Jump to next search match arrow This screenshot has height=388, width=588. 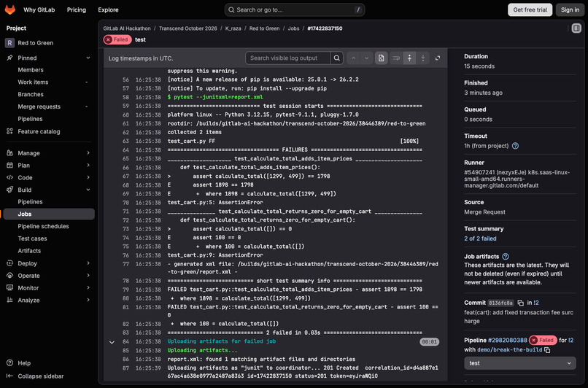click(367, 58)
